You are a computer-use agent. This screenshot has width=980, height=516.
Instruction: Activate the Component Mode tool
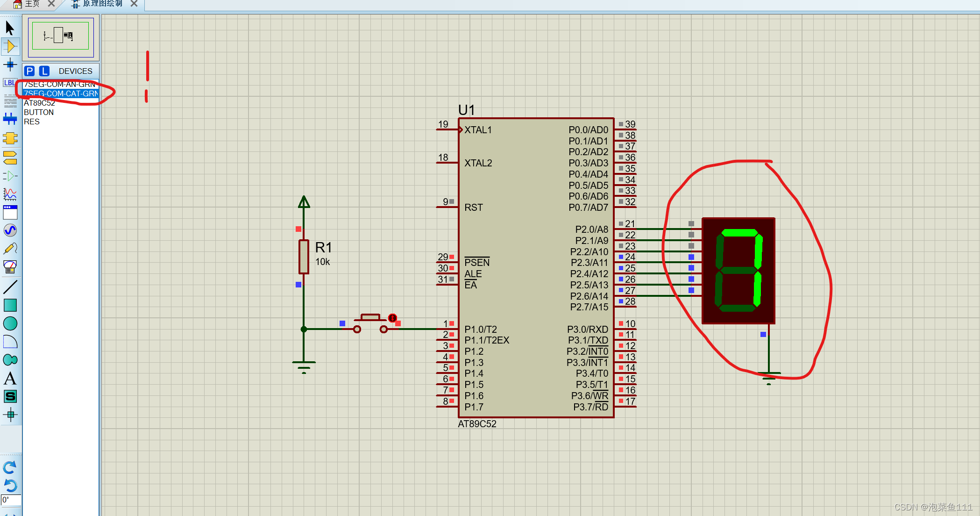tap(10, 46)
